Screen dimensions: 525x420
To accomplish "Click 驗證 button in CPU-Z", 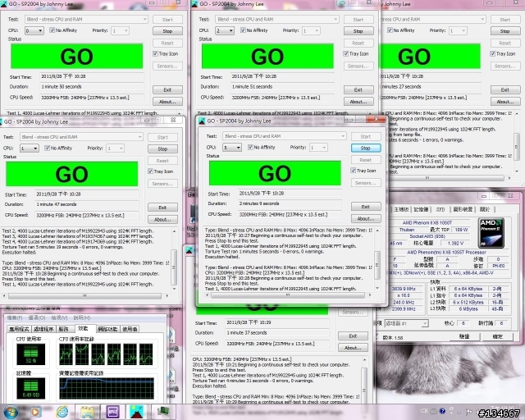I will coord(464,336).
